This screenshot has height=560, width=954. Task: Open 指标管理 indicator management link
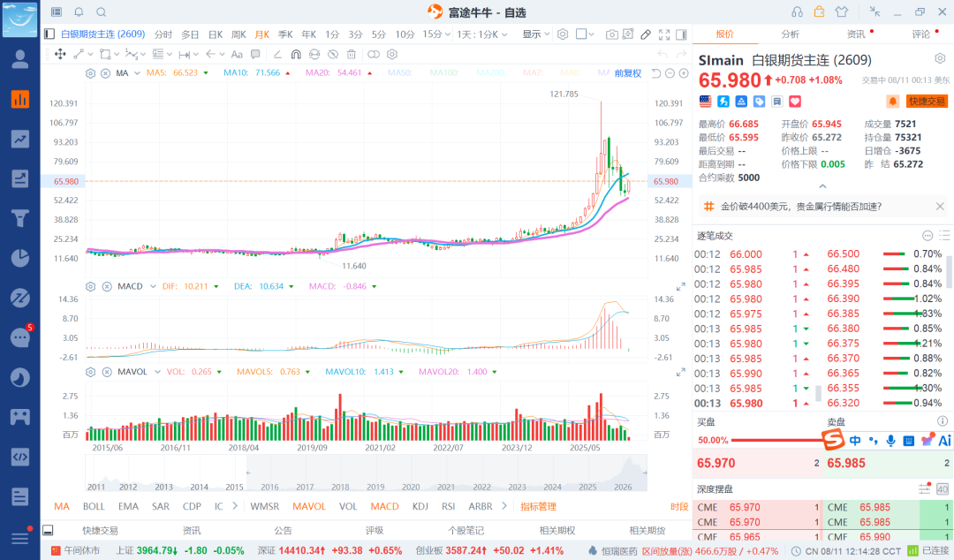click(539, 506)
